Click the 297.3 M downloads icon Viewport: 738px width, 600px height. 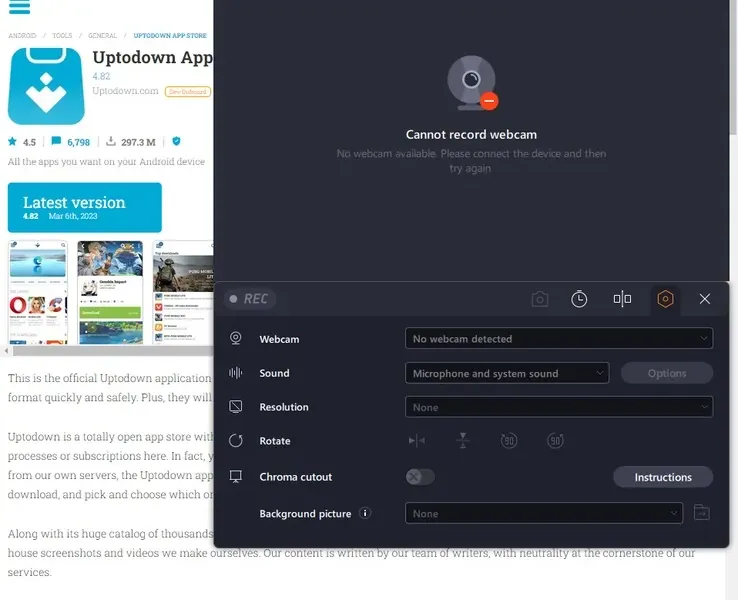click(x=111, y=141)
